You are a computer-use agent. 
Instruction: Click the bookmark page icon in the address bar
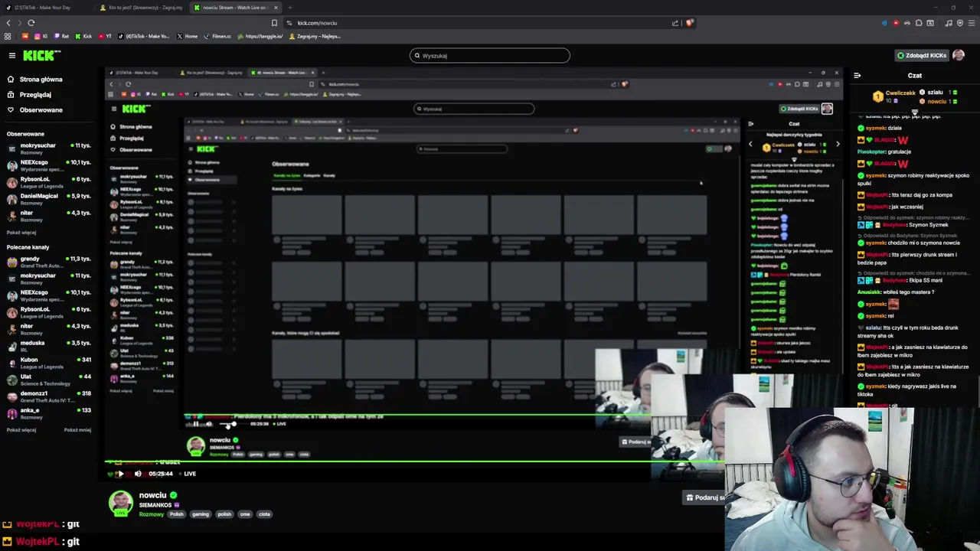click(x=274, y=23)
